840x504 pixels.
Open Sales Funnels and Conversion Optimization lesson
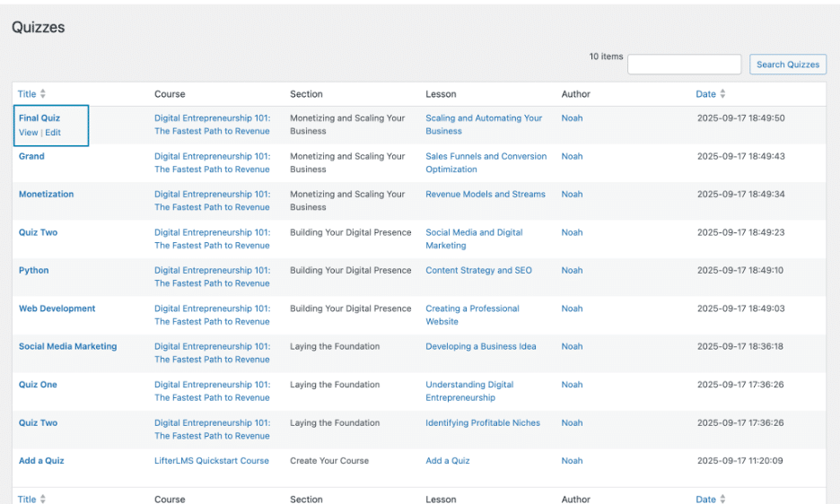(486, 163)
